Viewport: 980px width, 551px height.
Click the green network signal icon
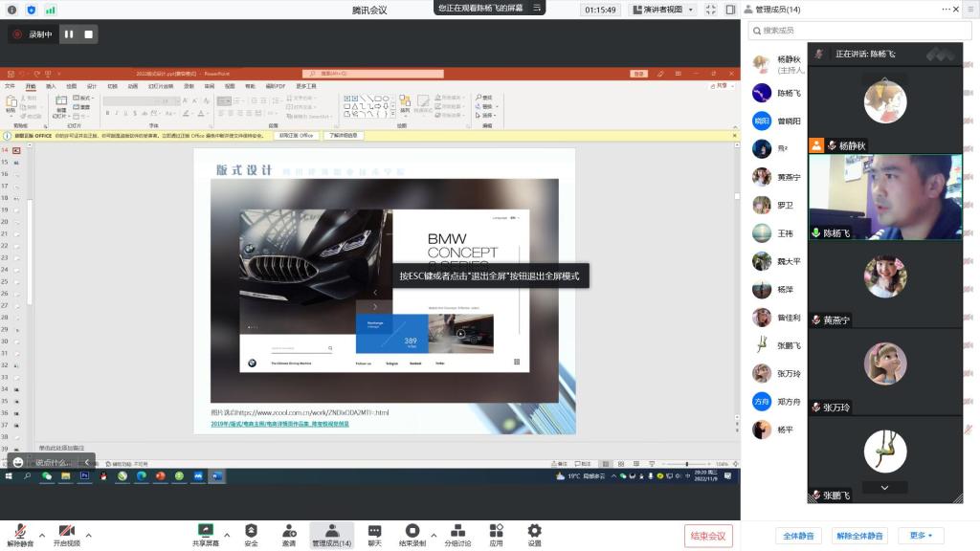(50, 10)
